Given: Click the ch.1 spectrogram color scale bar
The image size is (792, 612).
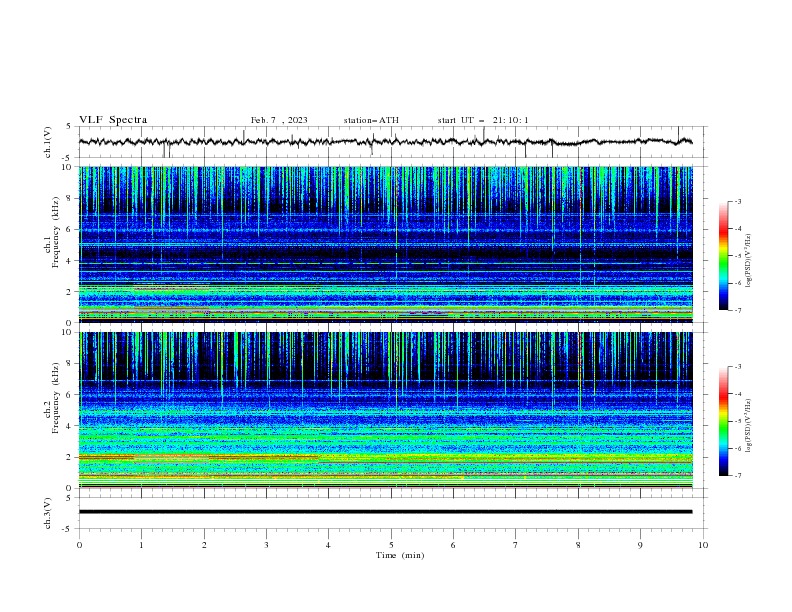Looking at the screenshot, I should tap(723, 256).
